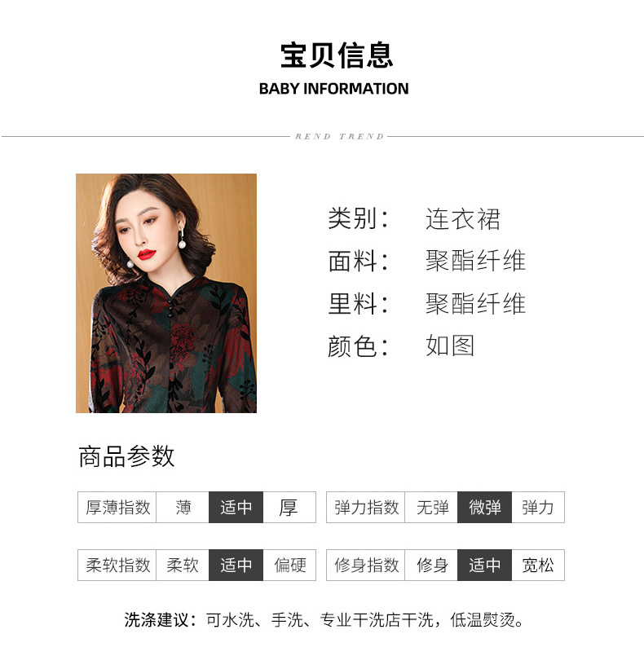Pick 适中 in the 修身指数 row
Image resolution: width=644 pixels, height=647 pixels.
coord(485,565)
